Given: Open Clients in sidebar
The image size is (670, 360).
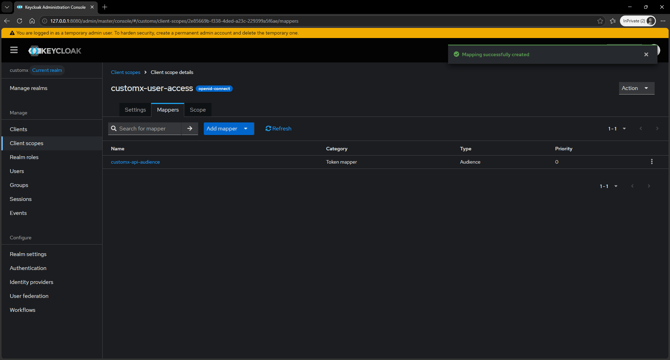Looking at the screenshot, I should click(x=18, y=129).
